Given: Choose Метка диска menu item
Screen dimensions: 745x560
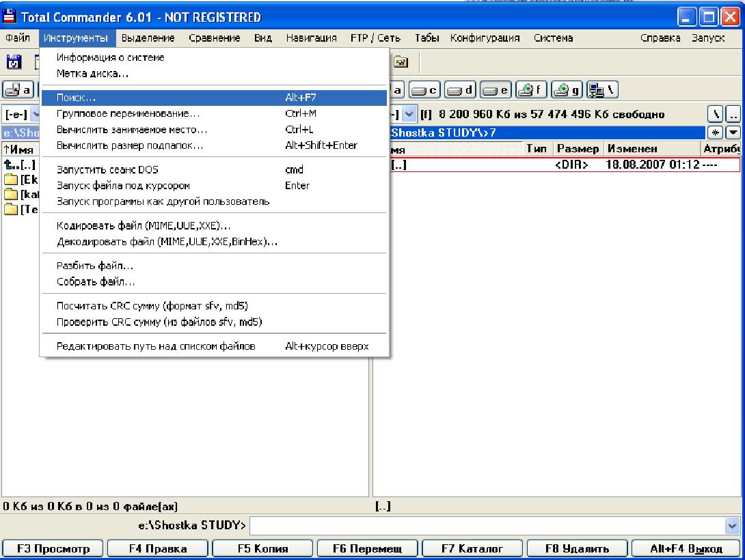Looking at the screenshot, I should pyautogui.click(x=215, y=74).
